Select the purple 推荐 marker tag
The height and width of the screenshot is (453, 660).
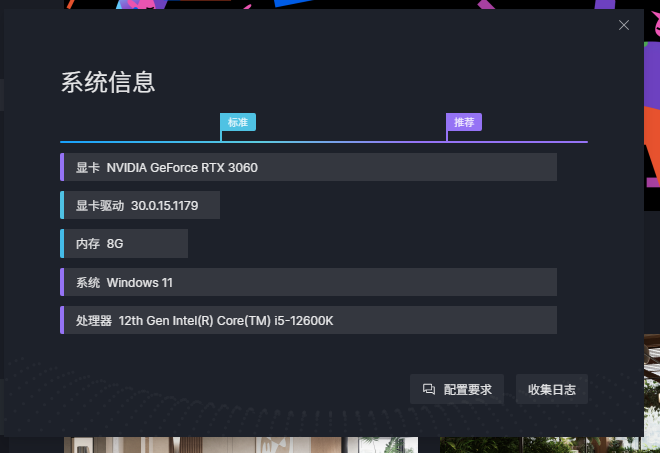click(x=464, y=122)
